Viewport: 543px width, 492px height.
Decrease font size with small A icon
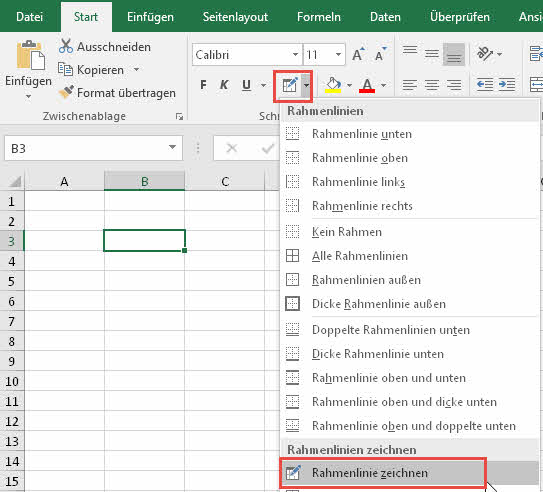[x=381, y=54]
